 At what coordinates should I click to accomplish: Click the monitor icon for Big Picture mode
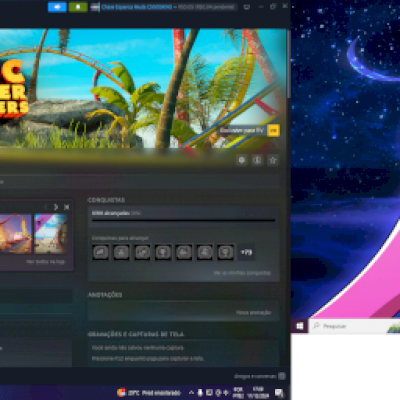pyautogui.click(x=247, y=7)
